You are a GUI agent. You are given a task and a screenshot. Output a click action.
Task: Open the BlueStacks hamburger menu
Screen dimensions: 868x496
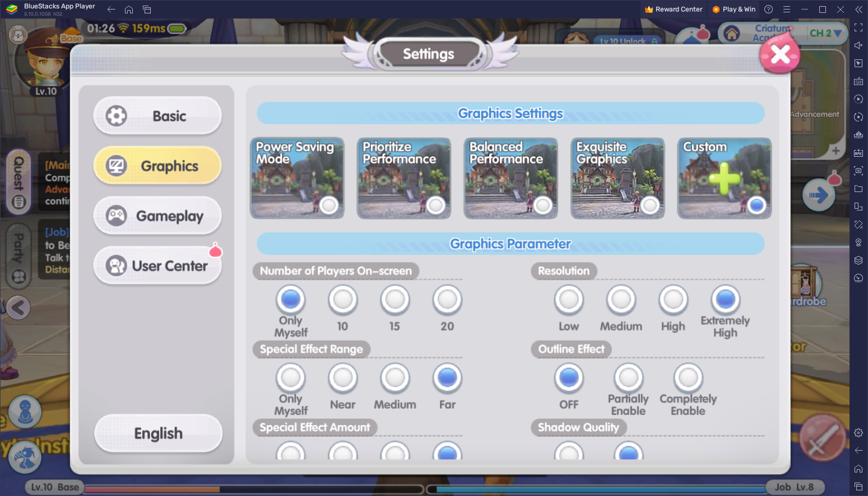coord(787,9)
